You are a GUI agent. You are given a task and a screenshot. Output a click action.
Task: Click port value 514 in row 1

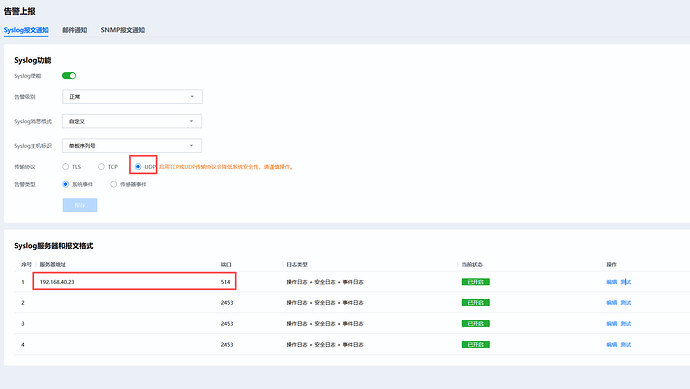(226, 282)
